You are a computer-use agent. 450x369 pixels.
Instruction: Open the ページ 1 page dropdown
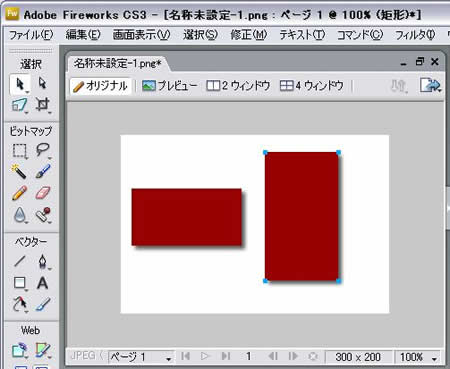[x=141, y=357]
